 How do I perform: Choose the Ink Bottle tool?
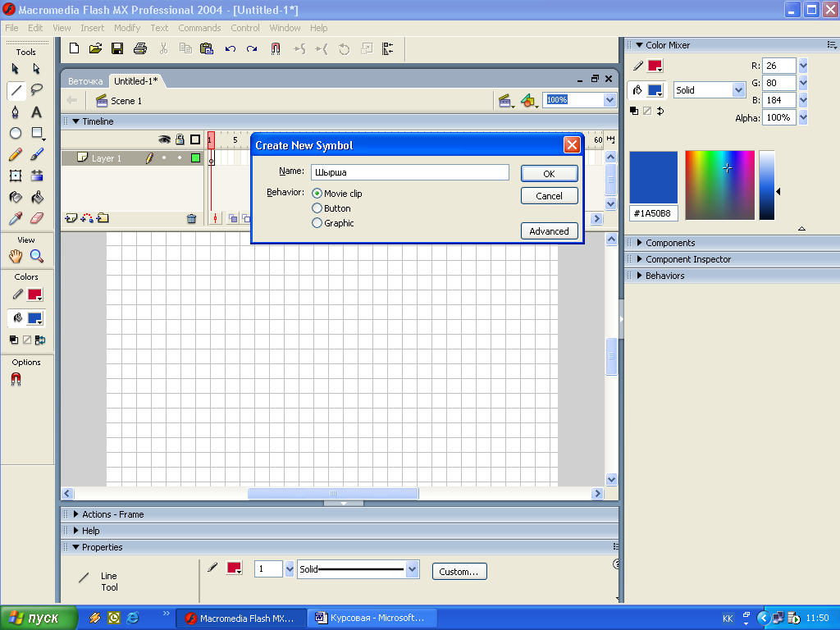pyautogui.click(x=16, y=197)
